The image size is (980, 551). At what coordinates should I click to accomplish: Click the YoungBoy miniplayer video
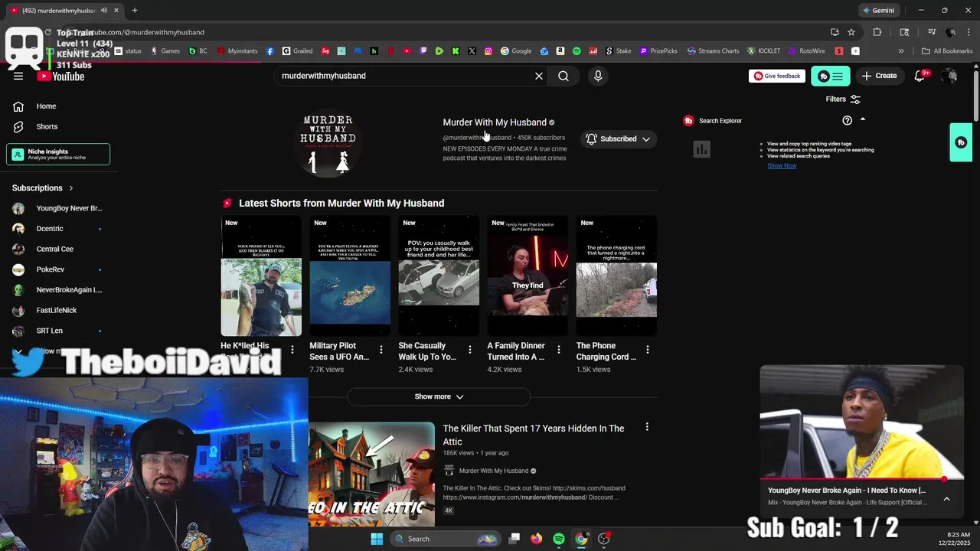tap(862, 422)
